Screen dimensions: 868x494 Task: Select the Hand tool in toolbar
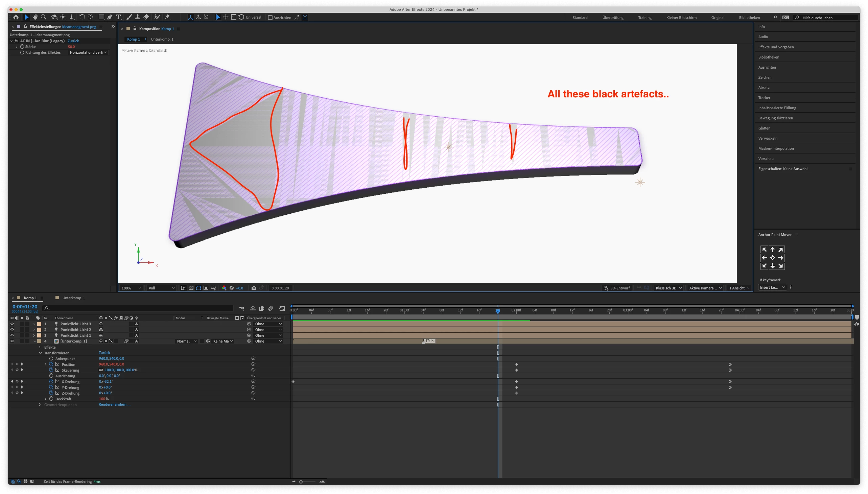tap(35, 17)
